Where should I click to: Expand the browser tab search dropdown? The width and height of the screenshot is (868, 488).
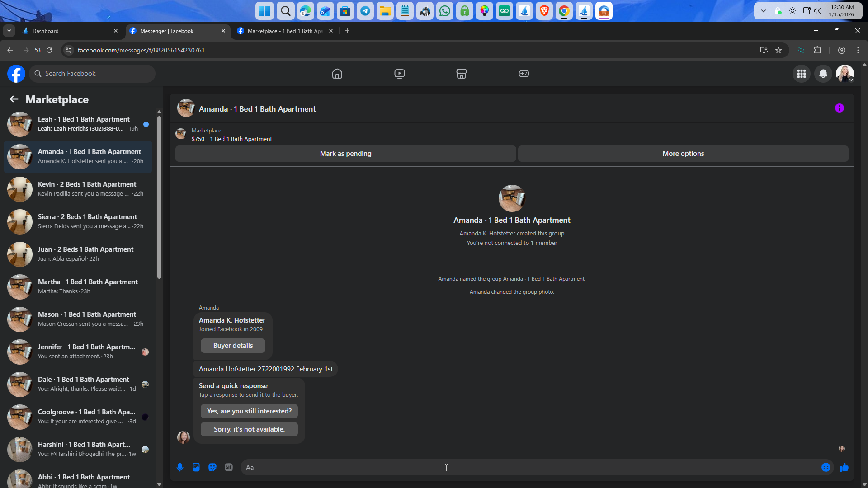point(9,31)
